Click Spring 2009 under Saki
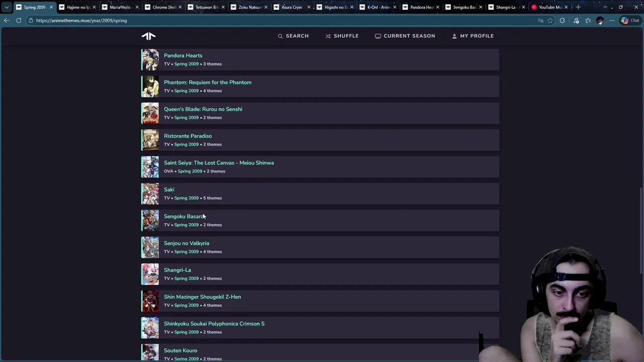Viewport: 644px width, 362px height. coord(186,198)
